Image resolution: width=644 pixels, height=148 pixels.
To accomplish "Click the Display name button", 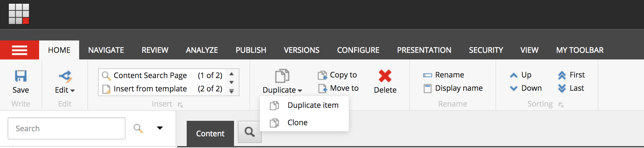I will [453, 88].
